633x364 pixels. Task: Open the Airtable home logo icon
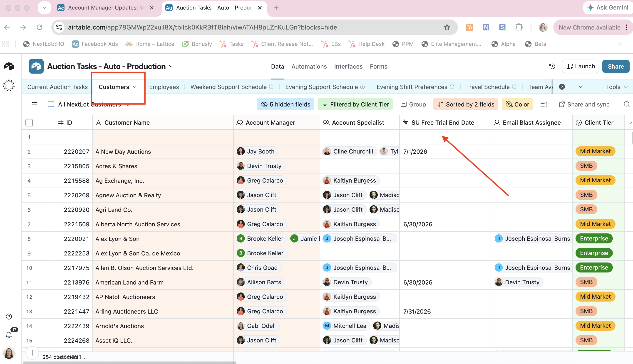click(x=9, y=66)
